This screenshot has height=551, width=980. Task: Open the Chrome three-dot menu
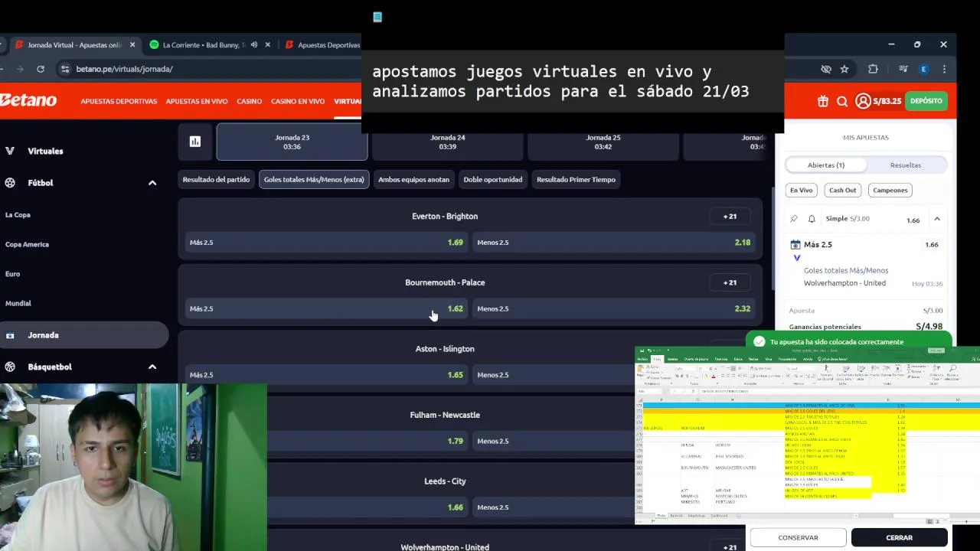[945, 69]
